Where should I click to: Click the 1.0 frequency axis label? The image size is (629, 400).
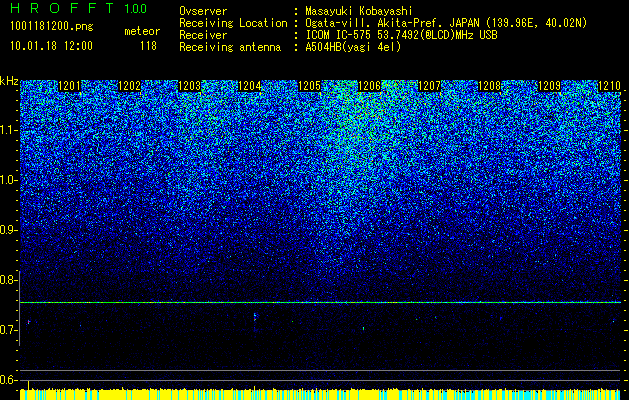pos(8,180)
